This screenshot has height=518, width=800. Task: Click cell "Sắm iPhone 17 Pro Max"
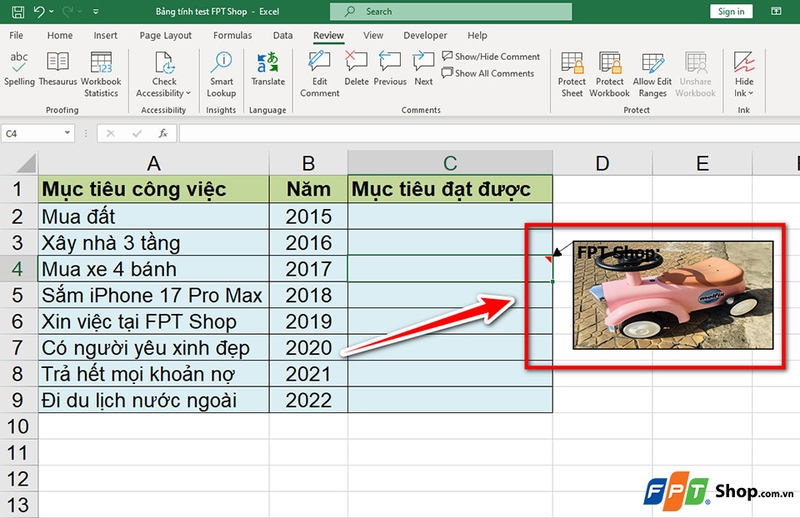pos(154,295)
